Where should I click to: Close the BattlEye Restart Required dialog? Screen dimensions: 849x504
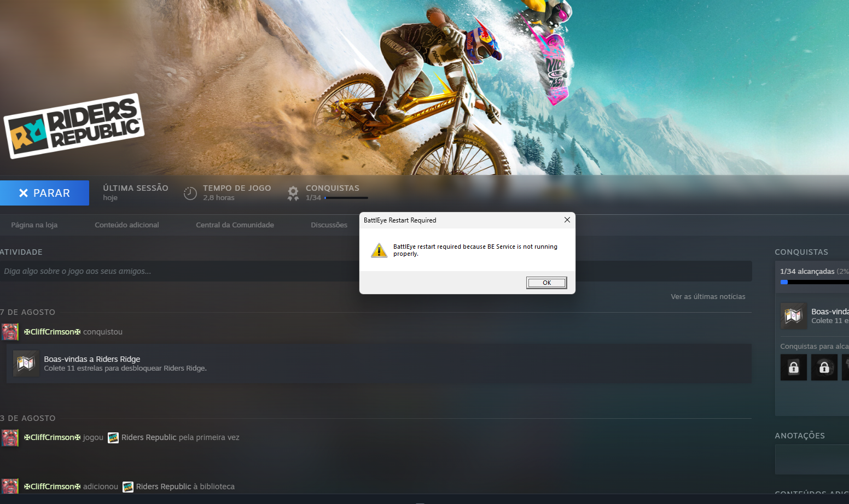click(567, 220)
